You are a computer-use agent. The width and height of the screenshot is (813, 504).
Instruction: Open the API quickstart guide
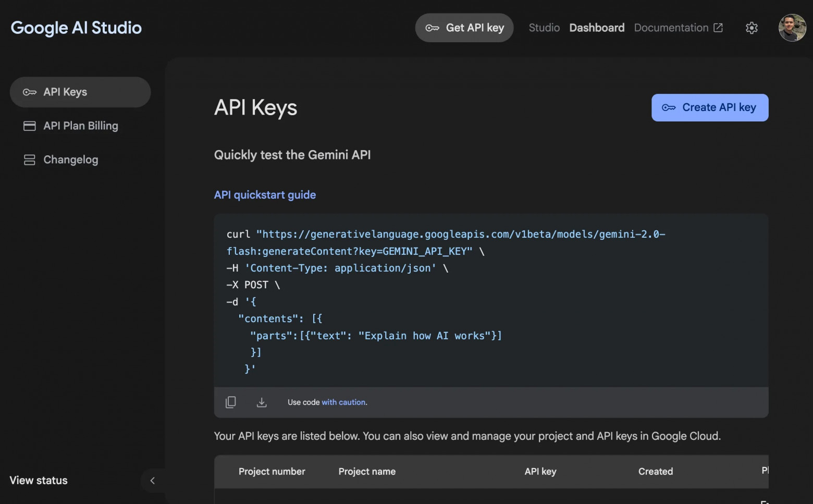coord(265,194)
